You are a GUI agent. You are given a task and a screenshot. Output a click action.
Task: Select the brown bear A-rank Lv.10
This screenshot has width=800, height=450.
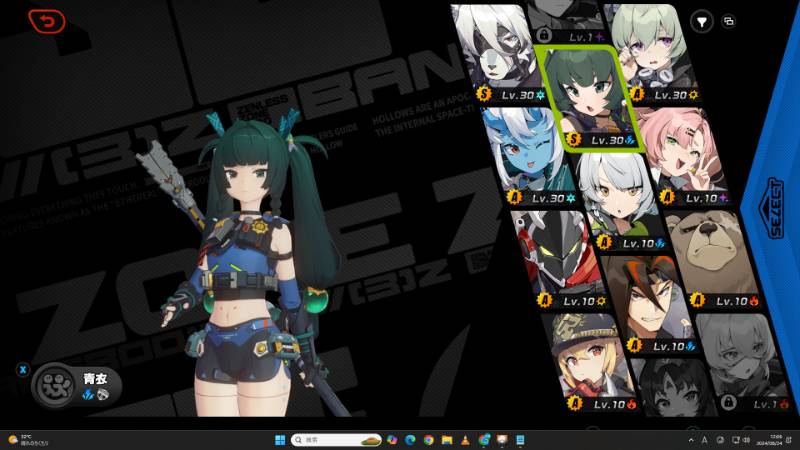pyautogui.click(x=714, y=260)
